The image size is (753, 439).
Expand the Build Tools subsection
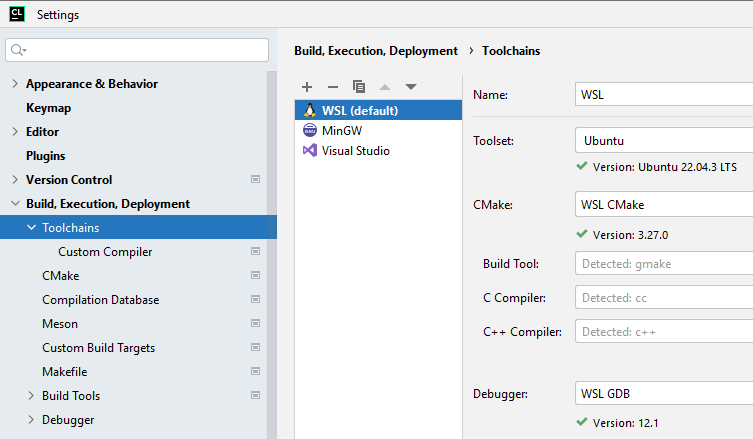point(31,396)
